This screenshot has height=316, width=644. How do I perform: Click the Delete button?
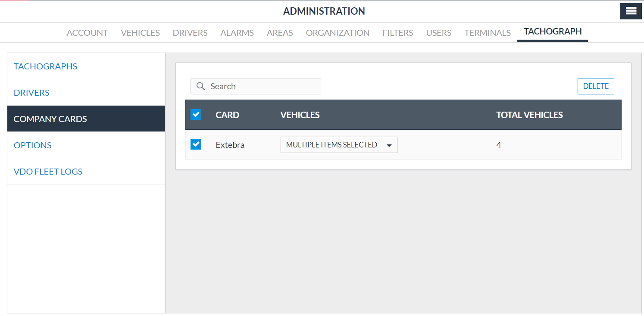point(596,86)
